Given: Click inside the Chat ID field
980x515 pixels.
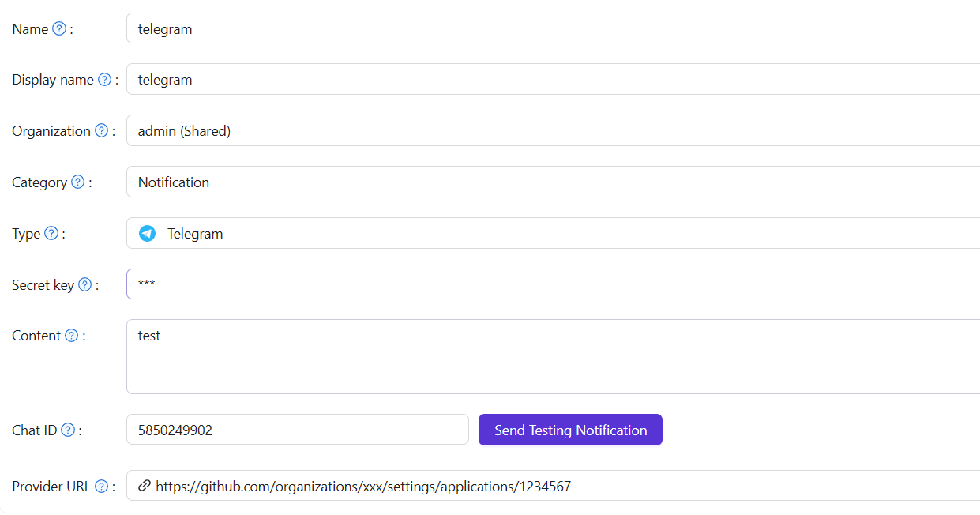Looking at the screenshot, I should [x=297, y=429].
